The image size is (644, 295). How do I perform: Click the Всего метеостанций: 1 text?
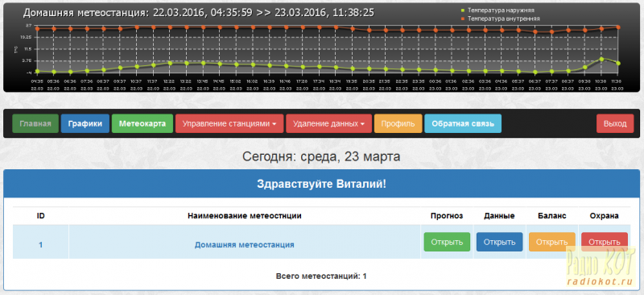click(x=321, y=276)
